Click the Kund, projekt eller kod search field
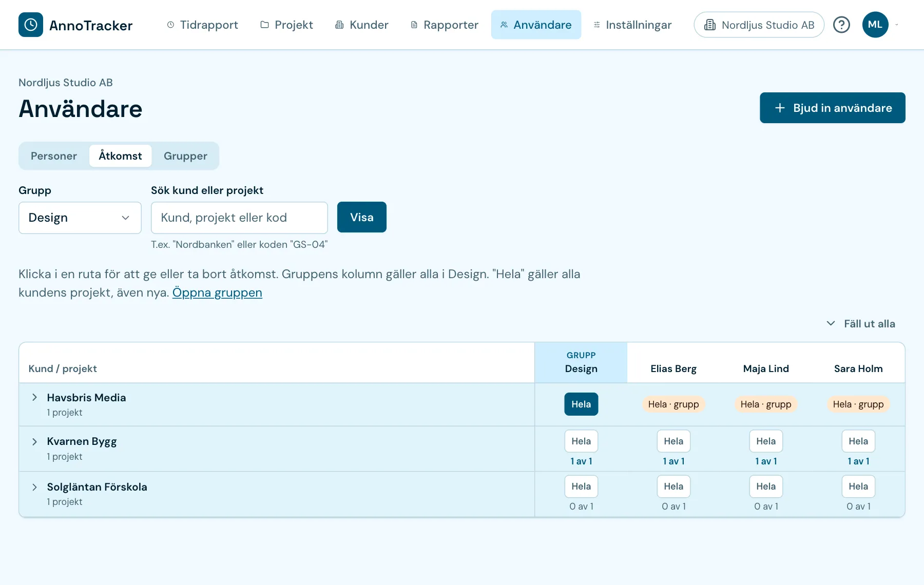 (x=239, y=218)
